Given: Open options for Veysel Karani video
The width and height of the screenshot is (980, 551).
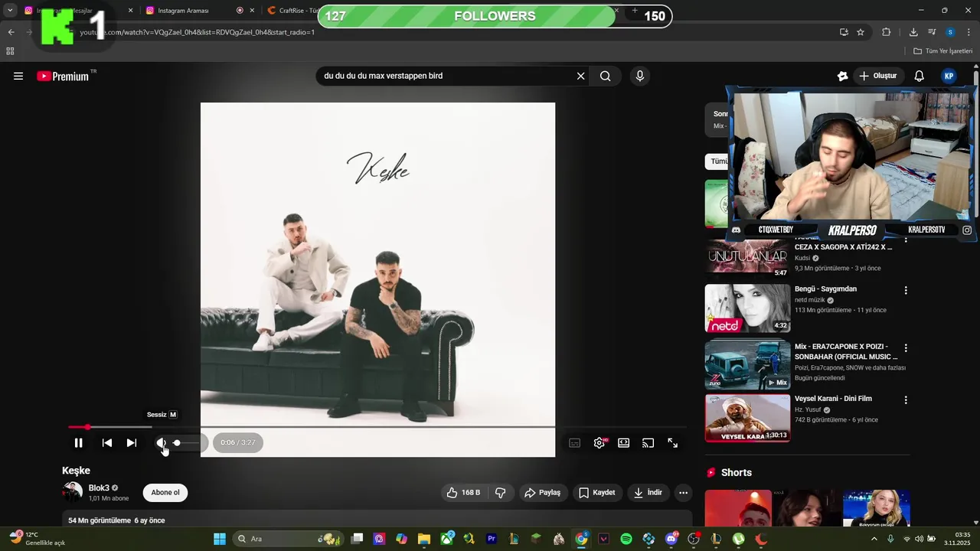Looking at the screenshot, I should [906, 400].
